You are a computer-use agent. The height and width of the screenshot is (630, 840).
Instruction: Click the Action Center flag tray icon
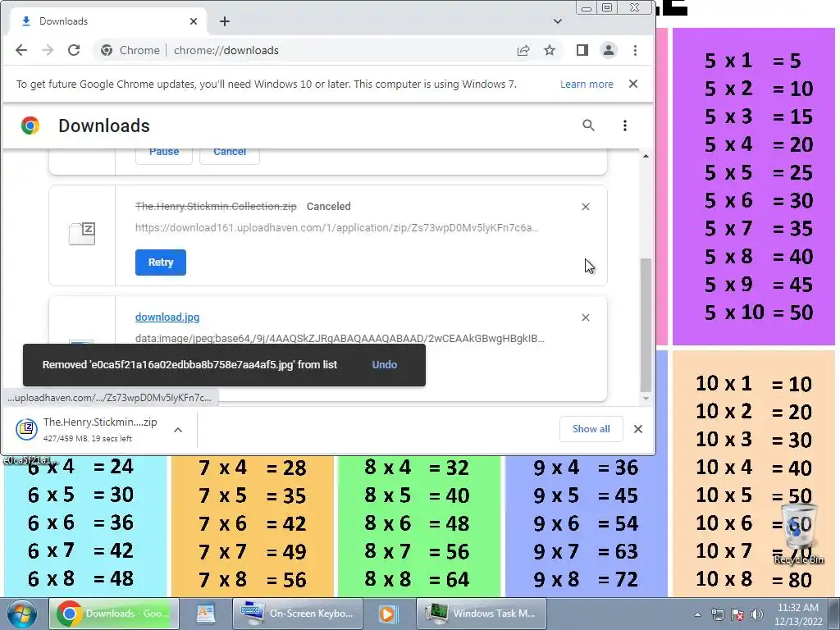(x=737, y=615)
